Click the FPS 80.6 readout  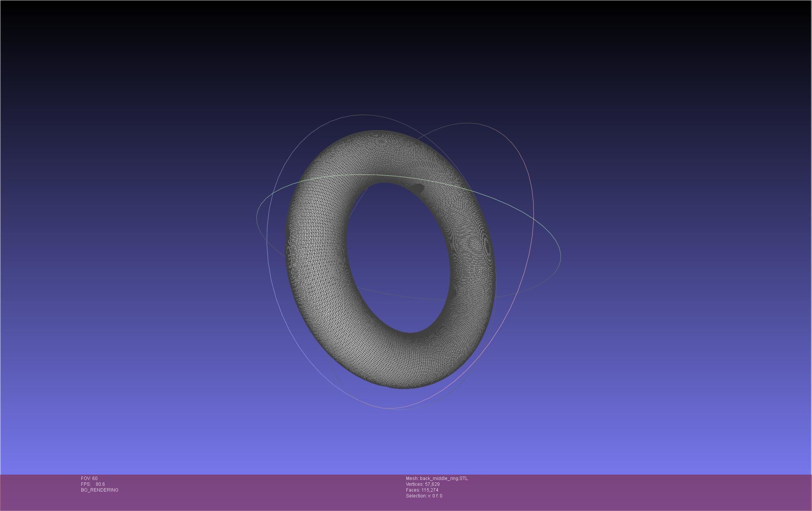click(93, 484)
